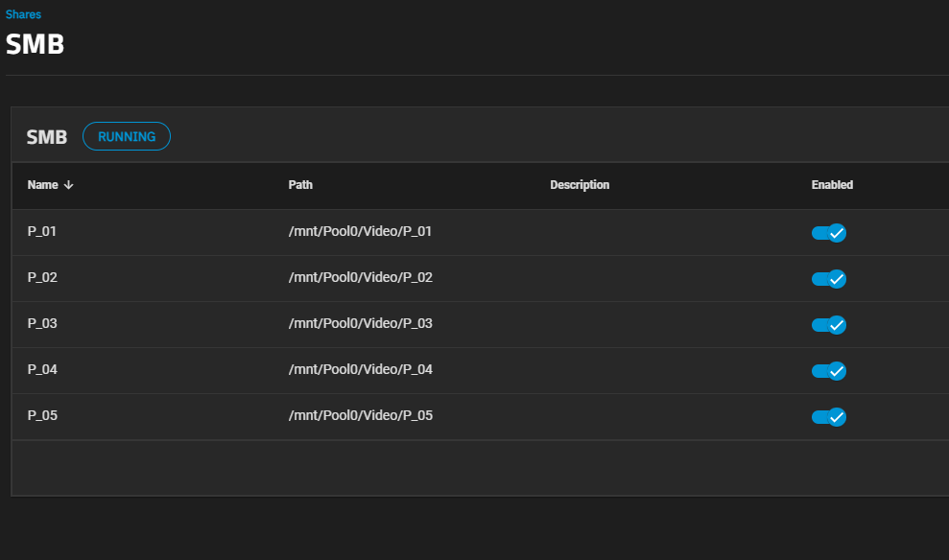Image resolution: width=949 pixels, height=560 pixels.
Task: Click the sort arrow beside Name column
Action: pyautogui.click(x=68, y=185)
